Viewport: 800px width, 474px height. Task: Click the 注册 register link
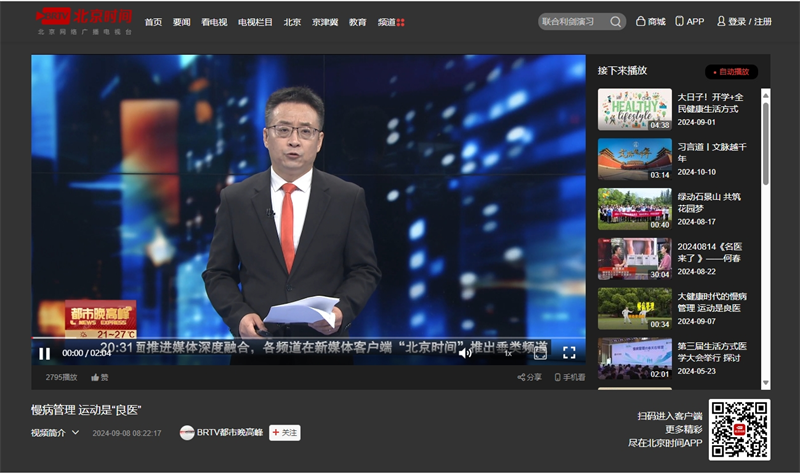tap(763, 21)
